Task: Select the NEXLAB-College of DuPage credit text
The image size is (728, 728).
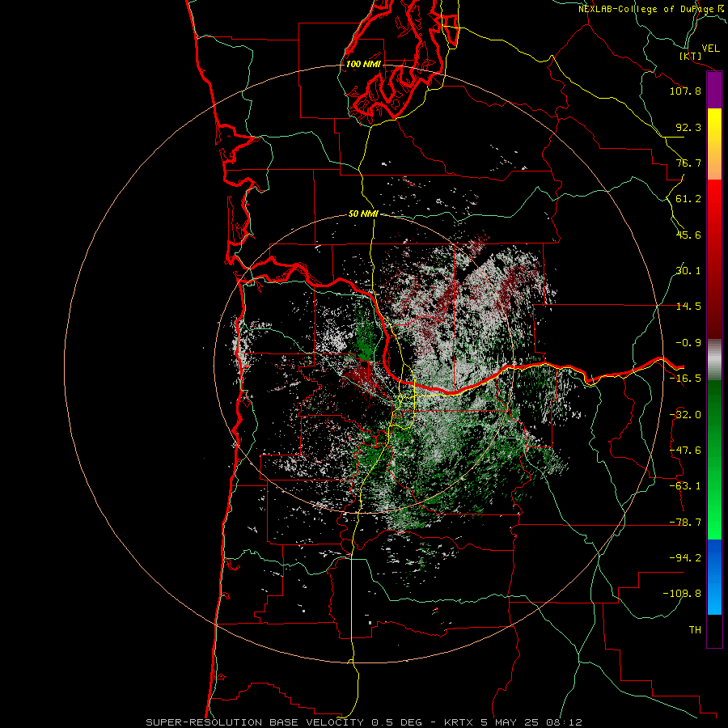Action: tap(653, 9)
